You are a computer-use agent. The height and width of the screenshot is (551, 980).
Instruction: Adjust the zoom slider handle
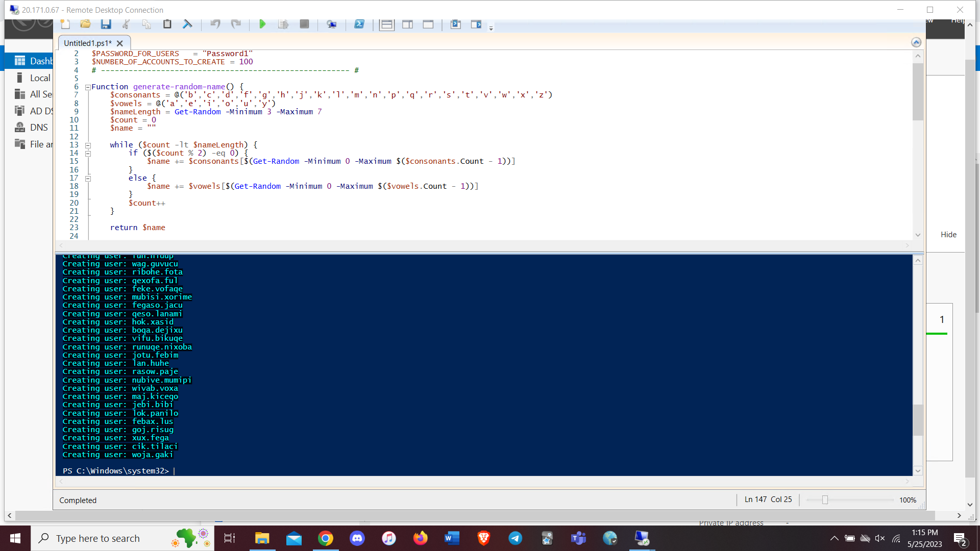[x=825, y=500]
